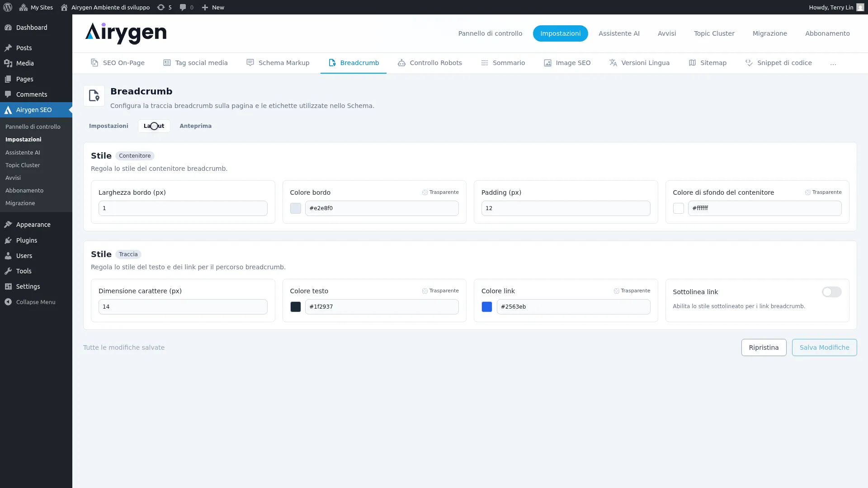This screenshot has width=868, height=488.
Task: Click the Appearance brush icon
Action: (8, 225)
